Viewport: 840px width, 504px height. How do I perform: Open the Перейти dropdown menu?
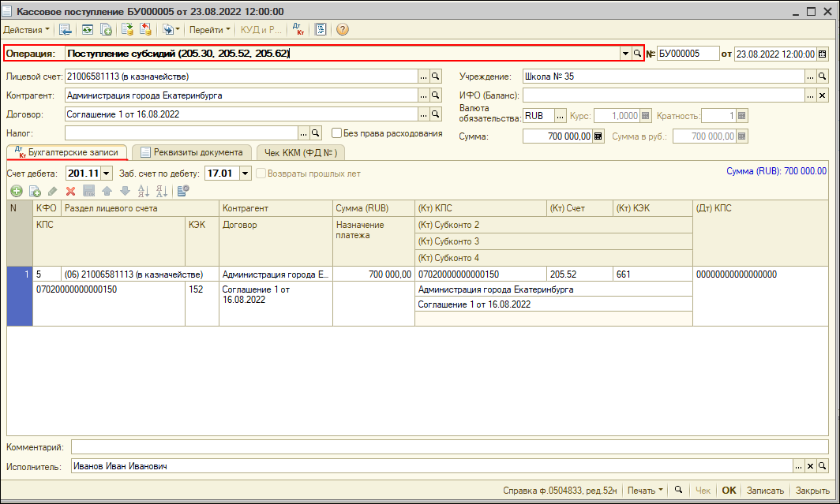[209, 30]
